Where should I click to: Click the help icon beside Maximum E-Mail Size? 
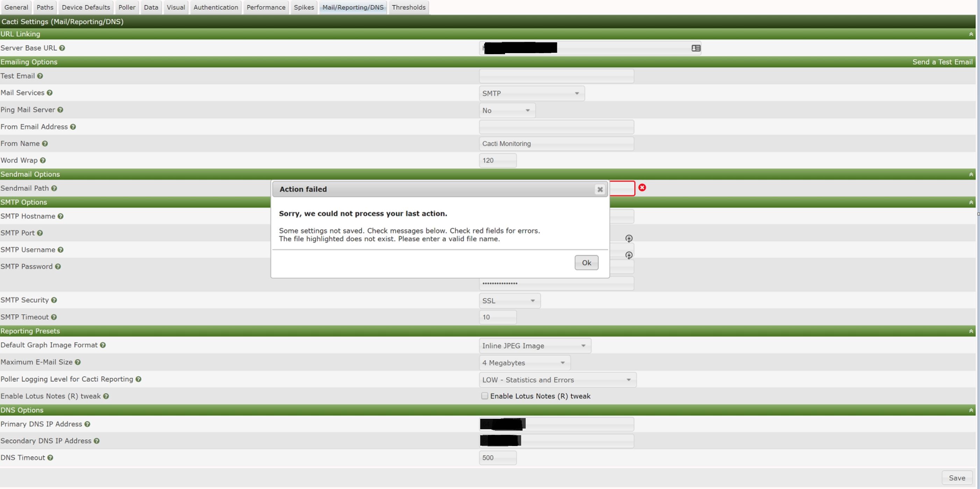point(78,362)
